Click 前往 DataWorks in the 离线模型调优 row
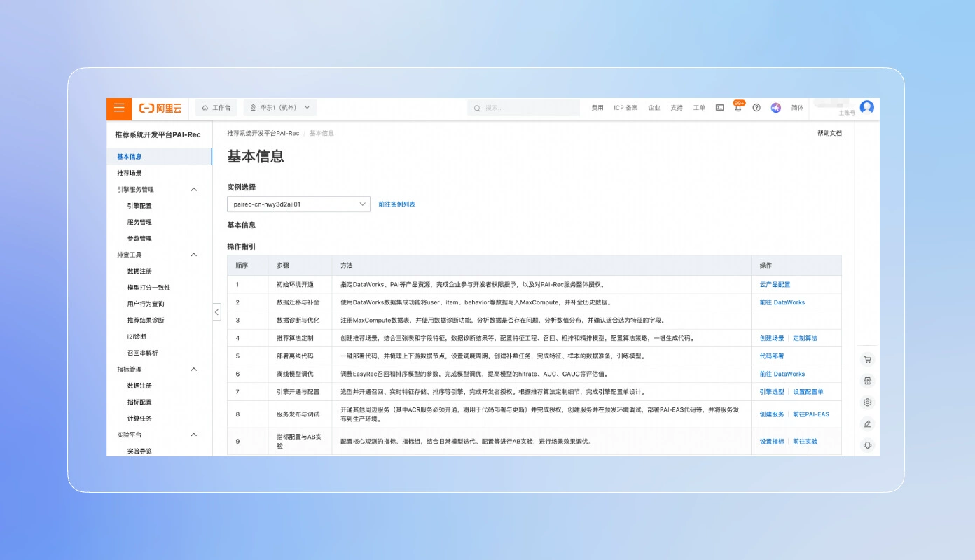Screen dimensions: 975x560 (x=782, y=374)
